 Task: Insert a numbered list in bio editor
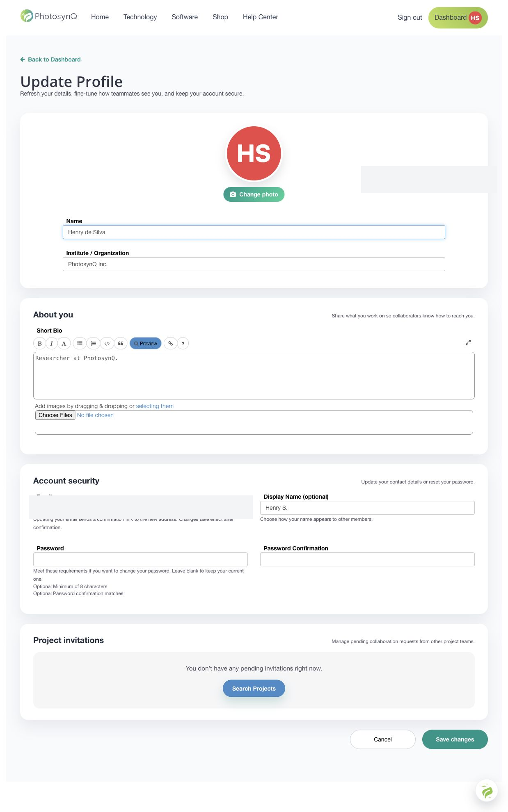click(x=93, y=343)
